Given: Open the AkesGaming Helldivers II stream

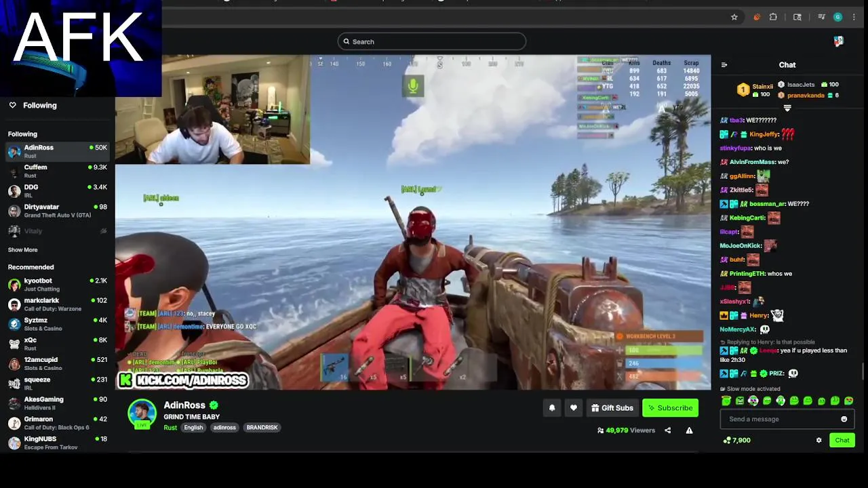Looking at the screenshot, I should click(57, 403).
